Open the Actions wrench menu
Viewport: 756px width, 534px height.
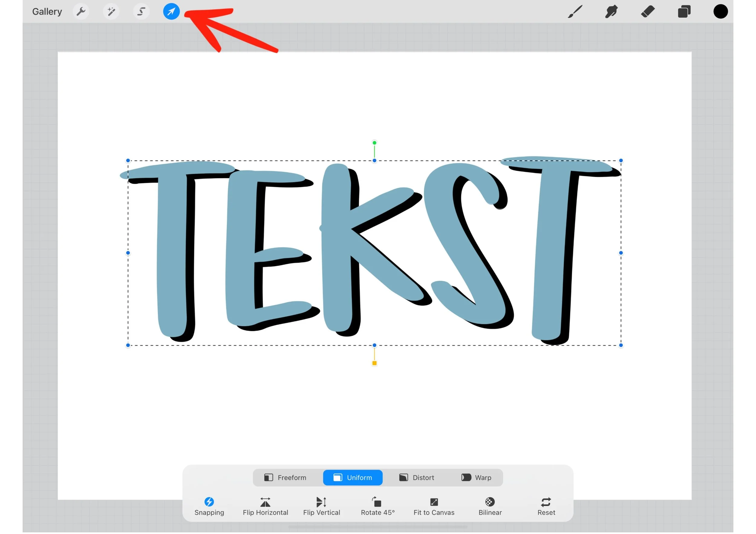(x=81, y=12)
